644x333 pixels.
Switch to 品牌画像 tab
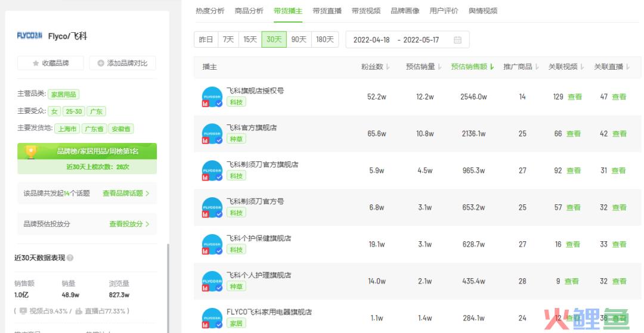click(405, 11)
